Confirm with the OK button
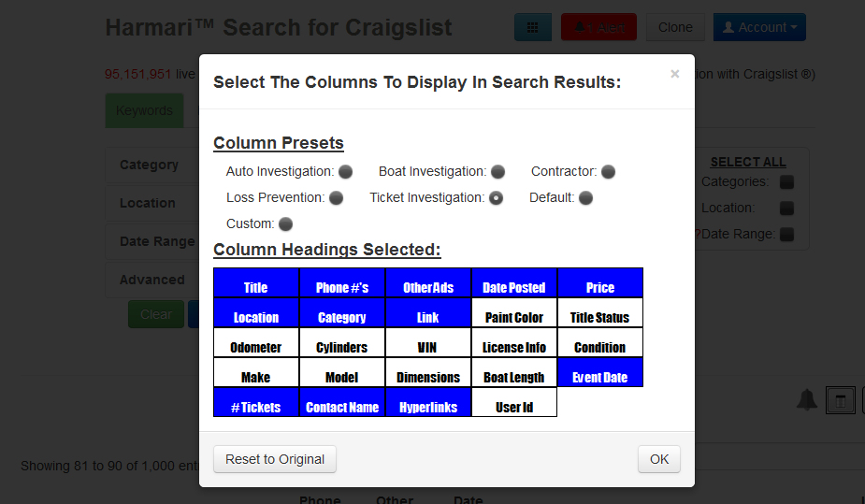The height and width of the screenshot is (504, 865). pyautogui.click(x=659, y=459)
